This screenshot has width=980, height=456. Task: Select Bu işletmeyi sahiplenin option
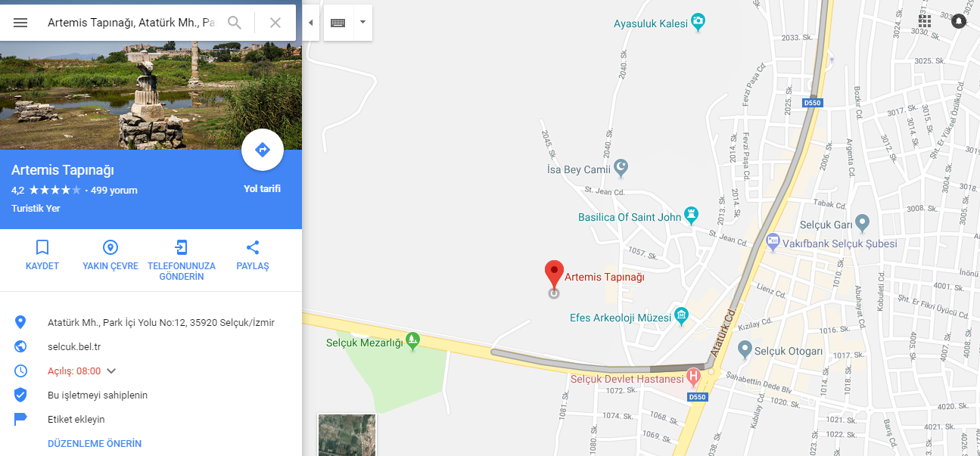[98, 395]
